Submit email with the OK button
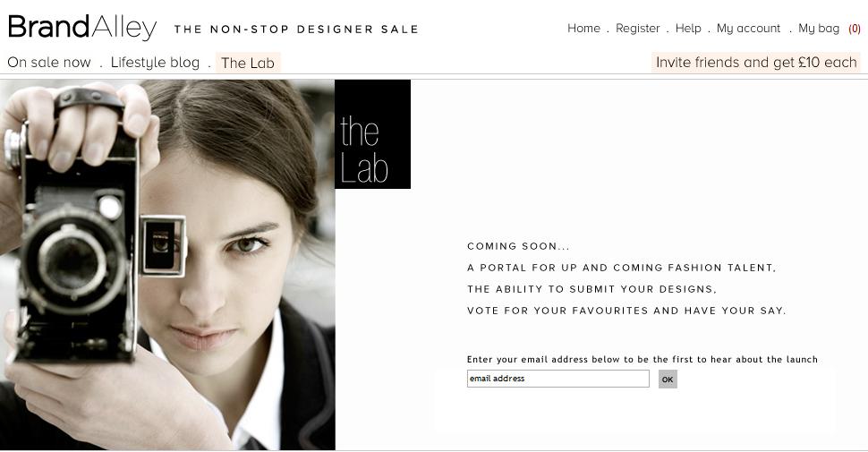The height and width of the screenshot is (452, 868). tap(668, 380)
